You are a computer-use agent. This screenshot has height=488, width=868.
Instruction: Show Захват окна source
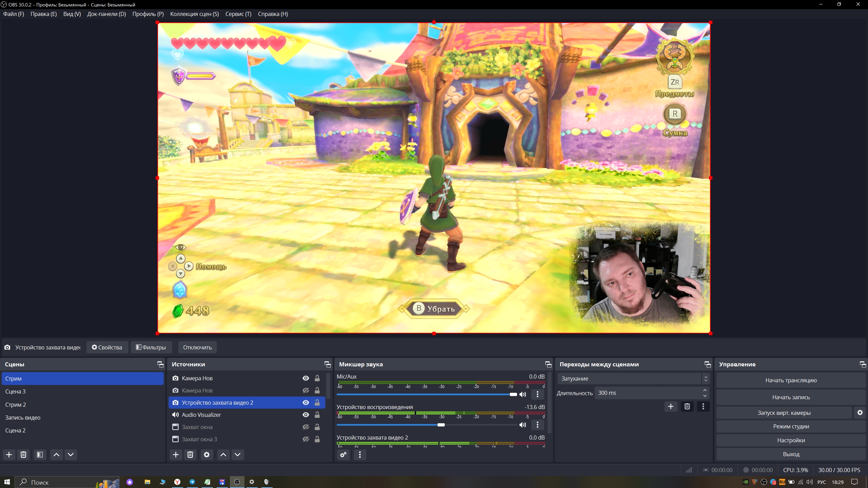tap(306, 427)
